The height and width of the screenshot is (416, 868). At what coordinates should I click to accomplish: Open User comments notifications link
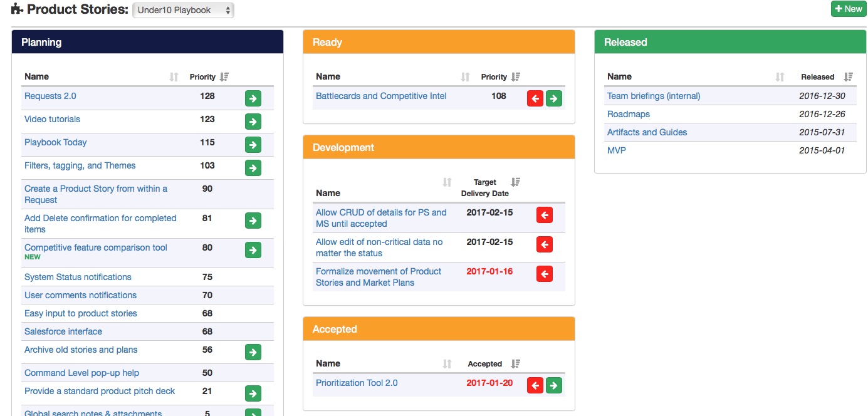pyautogui.click(x=80, y=295)
